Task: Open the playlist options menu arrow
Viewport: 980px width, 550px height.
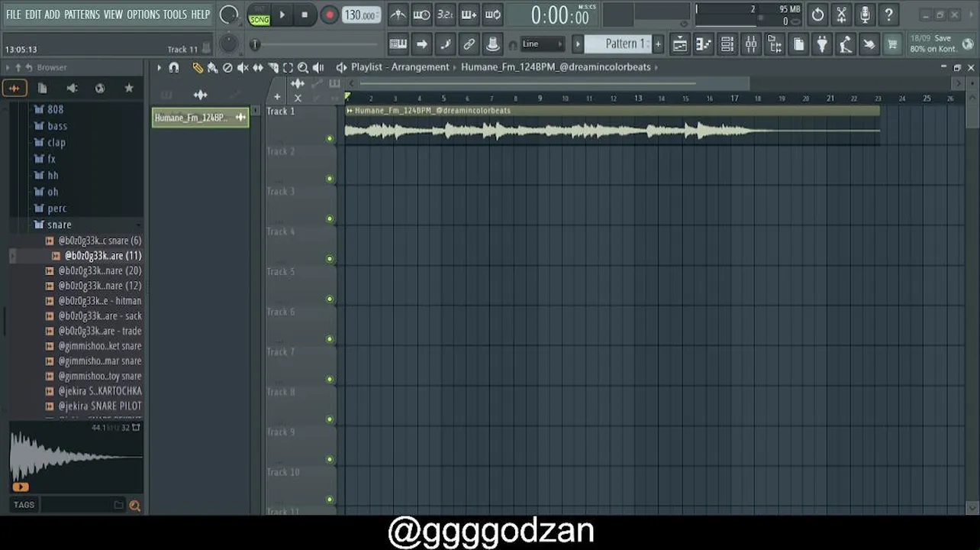Action: click(x=159, y=67)
